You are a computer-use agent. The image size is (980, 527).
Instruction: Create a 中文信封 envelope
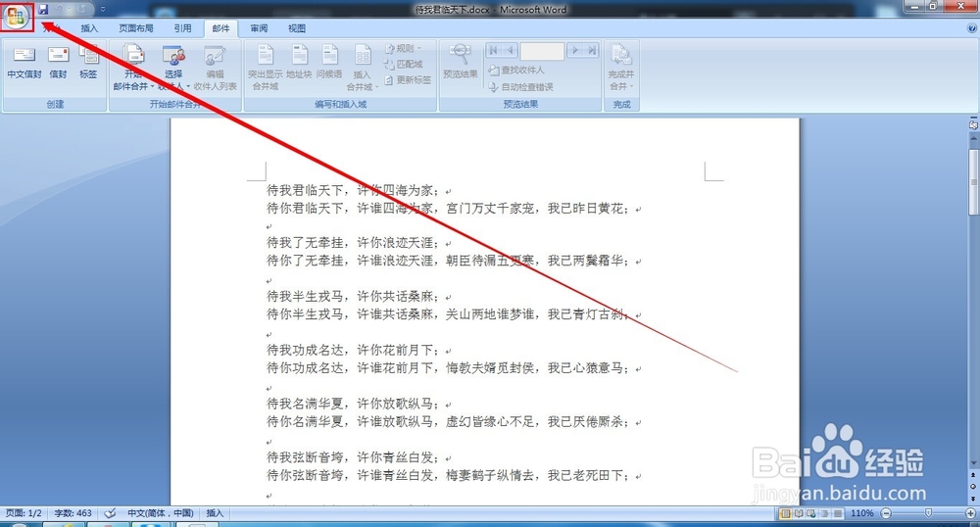pos(24,63)
